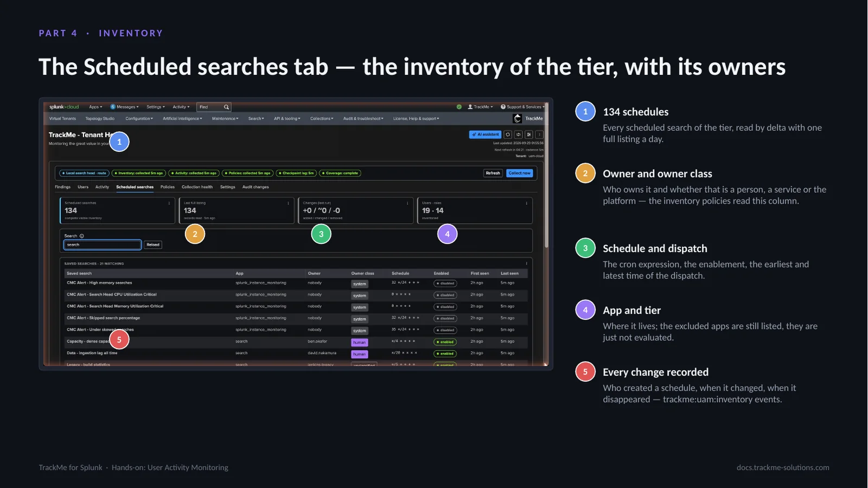
Task: Click the green health status check icon
Action: click(459, 107)
